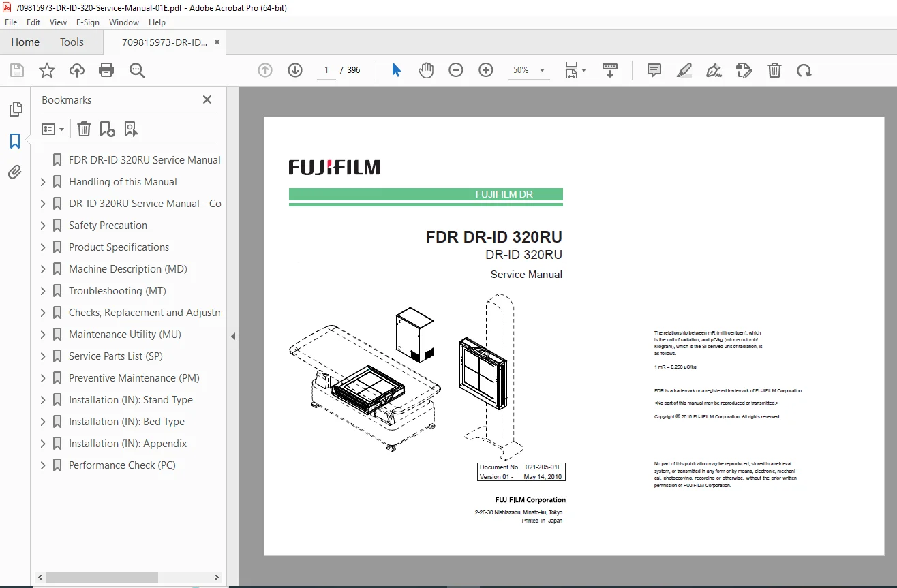The height and width of the screenshot is (588, 897).
Task: Click the page number input field
Action: (x=326, y=70)
